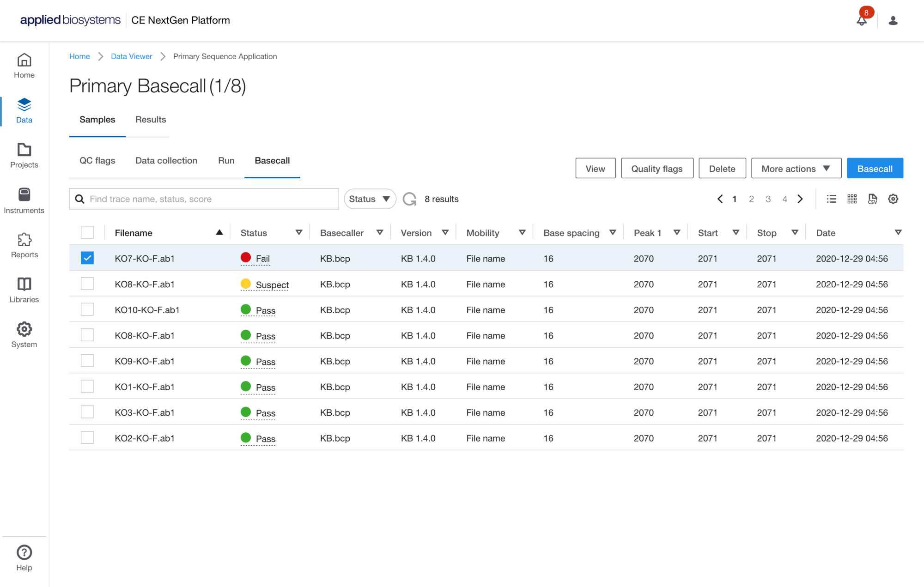Click the refresh results icon
This screenshot has height=587, width=924.
pyautogui.click(x=409, y=199)
